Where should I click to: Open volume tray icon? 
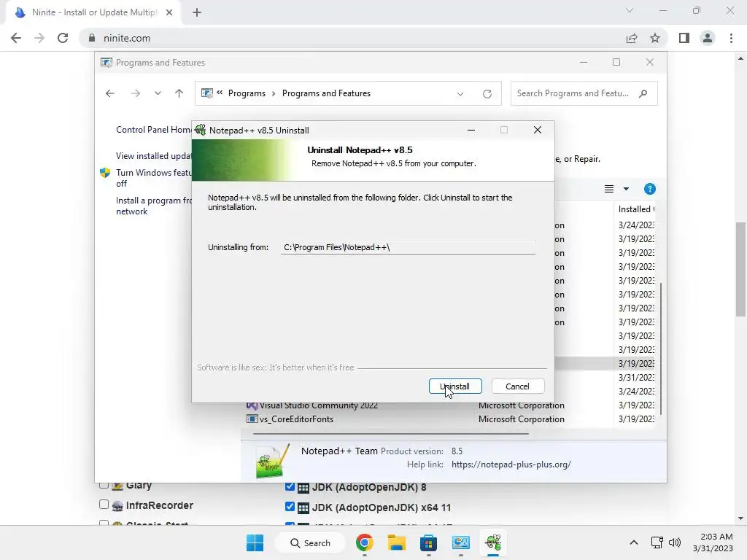tap(675, 542)
